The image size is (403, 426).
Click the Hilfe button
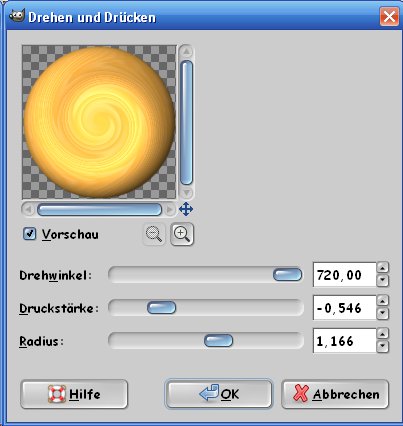point(74,394)
